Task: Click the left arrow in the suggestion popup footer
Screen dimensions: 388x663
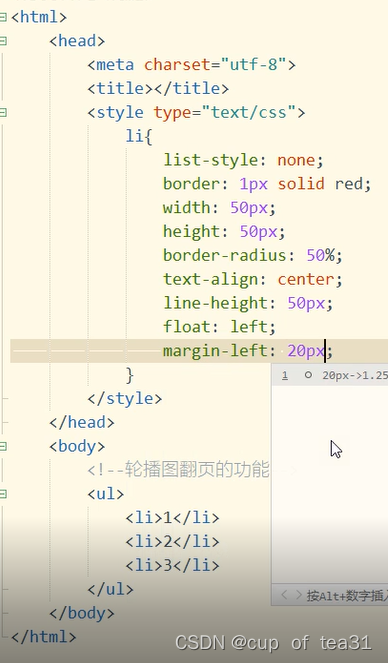Action: 284,595
